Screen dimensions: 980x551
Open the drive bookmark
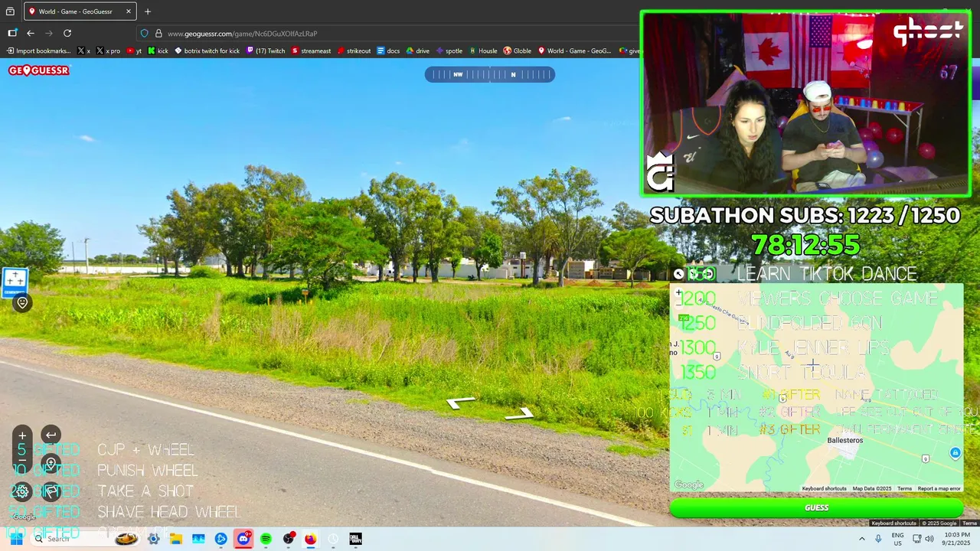pos(417,51)
